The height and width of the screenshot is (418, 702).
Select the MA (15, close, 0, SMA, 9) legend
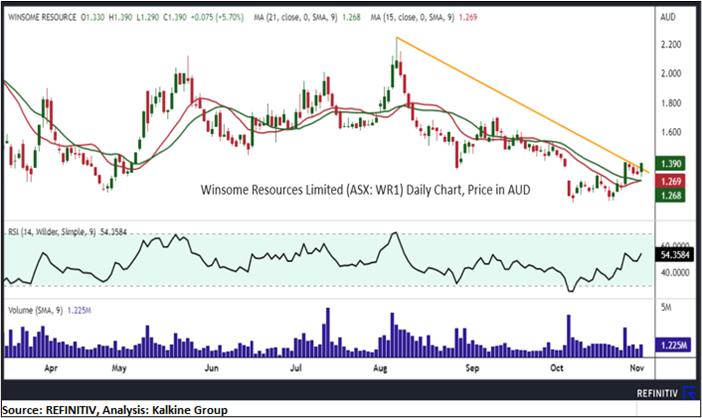(412, 17)
